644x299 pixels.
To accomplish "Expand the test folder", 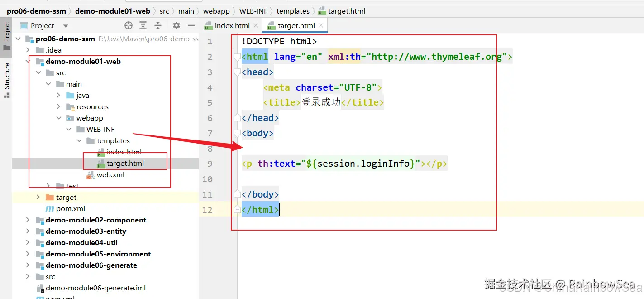I will click(48, 186).
